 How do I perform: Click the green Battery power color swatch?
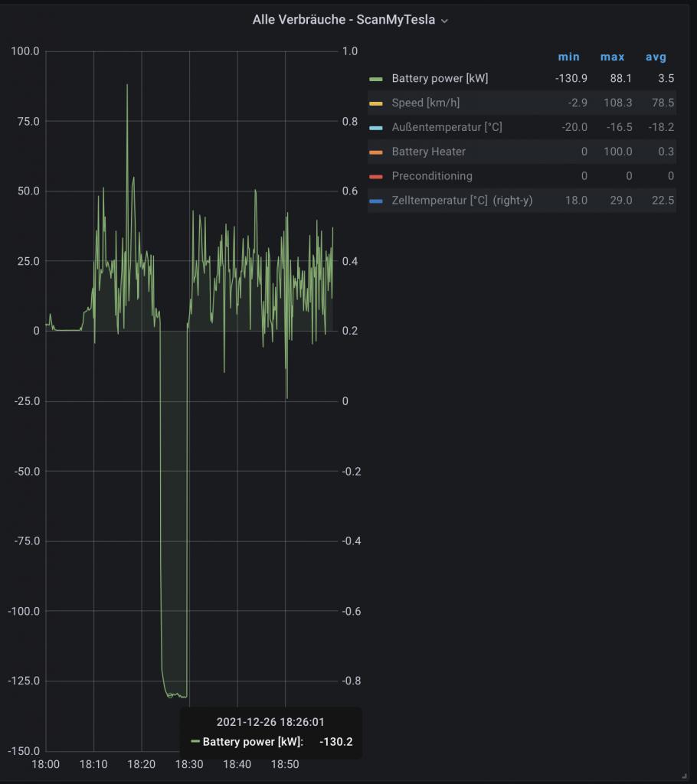(x=375, y=79)
